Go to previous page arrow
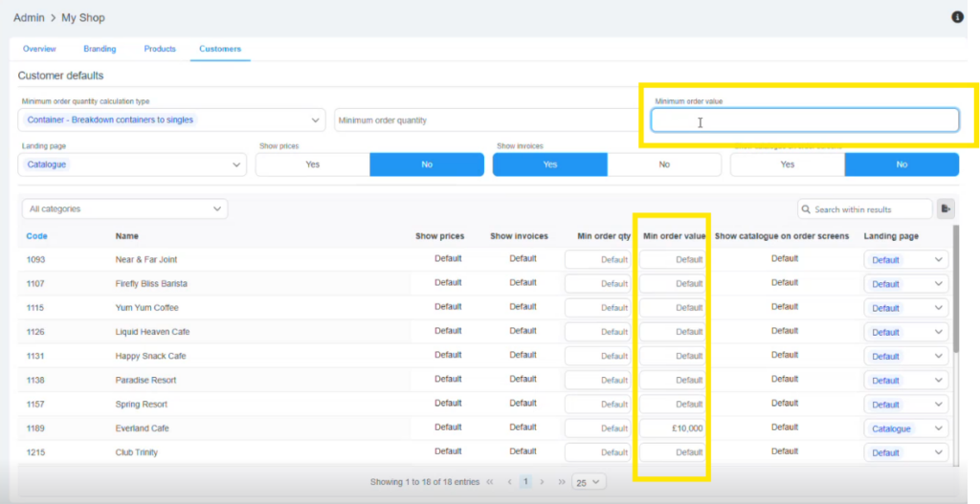980x504 pixels. [x=509, y=482]
